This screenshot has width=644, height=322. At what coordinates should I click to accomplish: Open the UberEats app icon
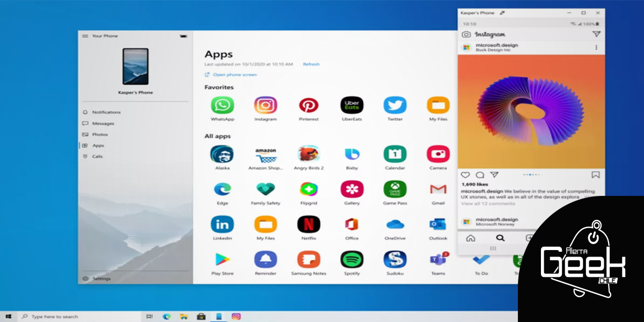(352, 105)
